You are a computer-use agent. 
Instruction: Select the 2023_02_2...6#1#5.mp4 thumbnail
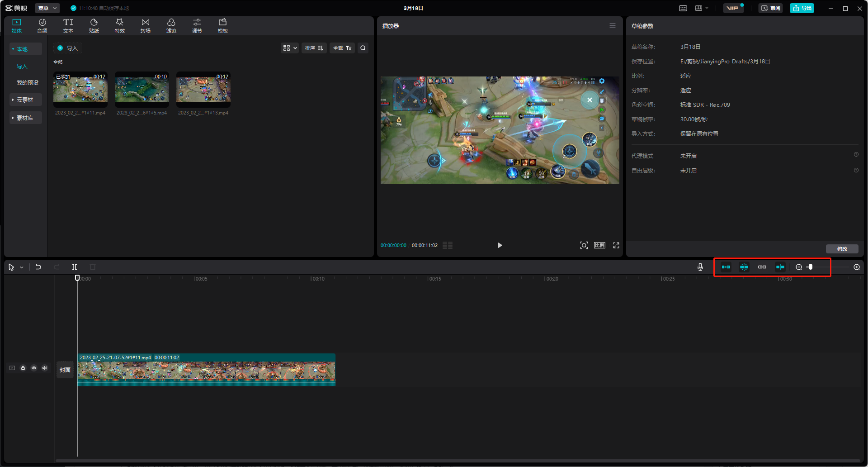(142, 89)
